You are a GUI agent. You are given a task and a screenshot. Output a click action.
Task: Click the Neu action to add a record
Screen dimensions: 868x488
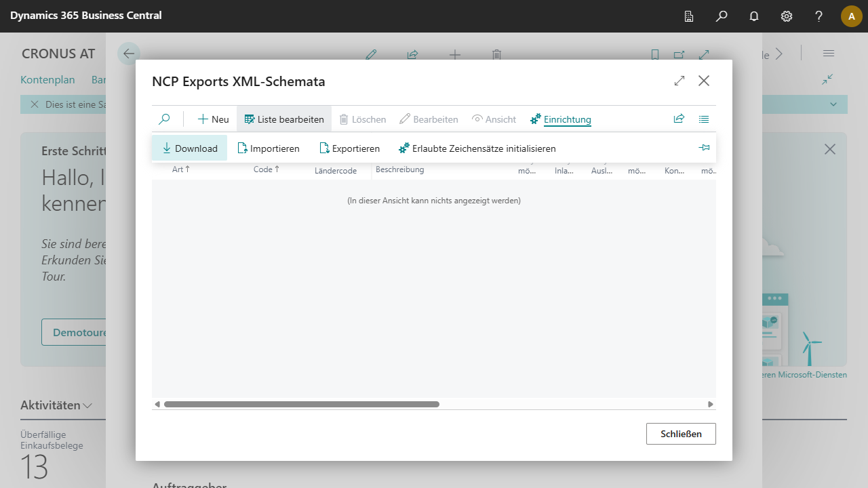[x=214, y=119]
